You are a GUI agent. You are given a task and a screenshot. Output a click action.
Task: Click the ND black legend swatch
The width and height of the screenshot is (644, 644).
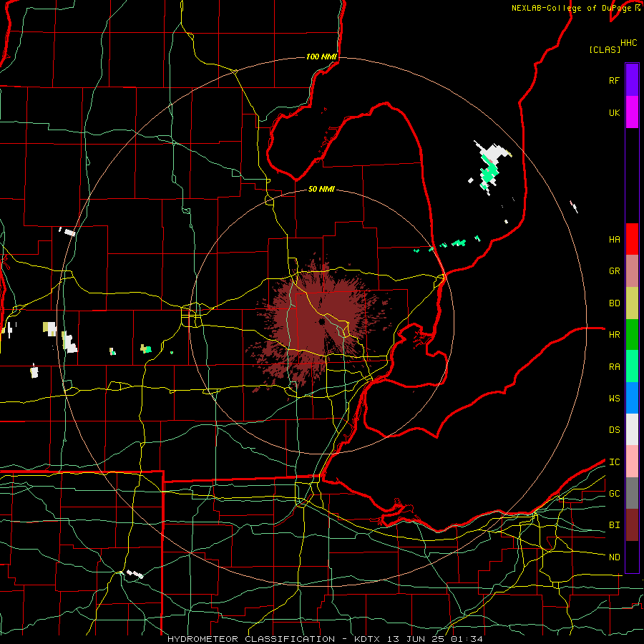[632, 557]
